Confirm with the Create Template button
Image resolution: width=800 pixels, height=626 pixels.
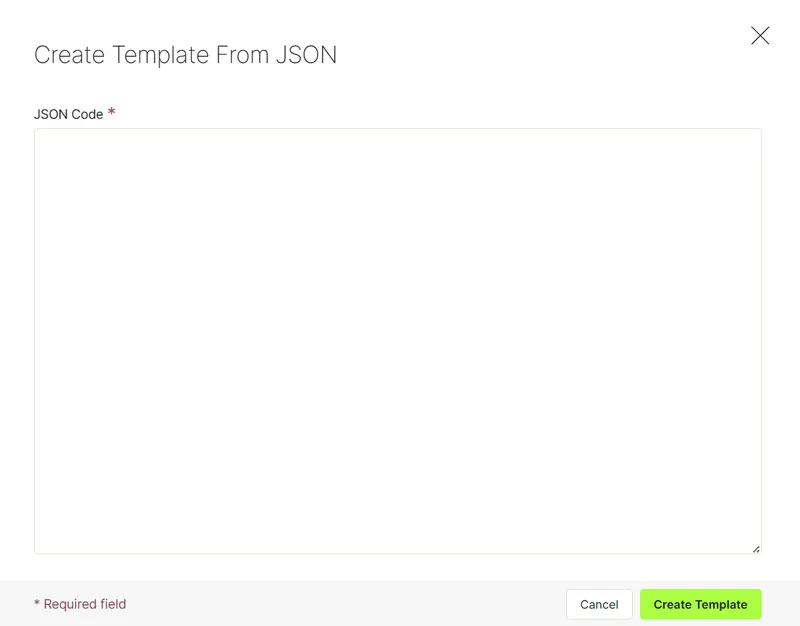tap(701, 605)
